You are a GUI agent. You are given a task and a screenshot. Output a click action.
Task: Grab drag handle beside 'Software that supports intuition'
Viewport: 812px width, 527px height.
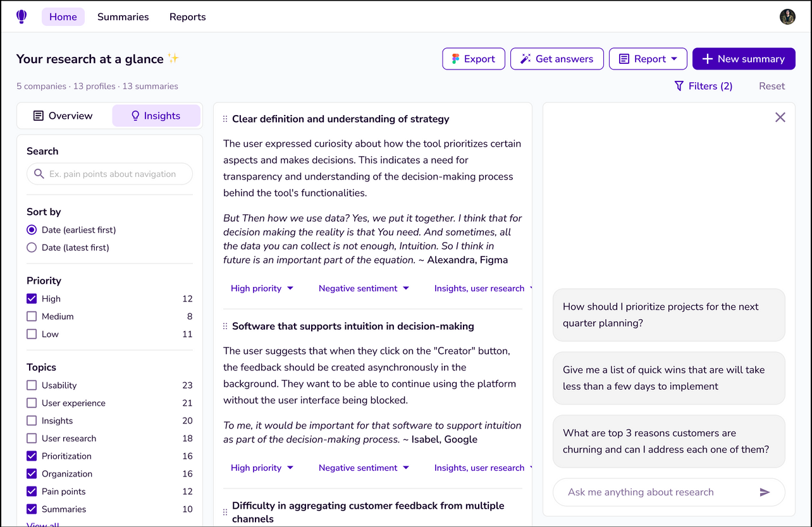click(225, 327)
